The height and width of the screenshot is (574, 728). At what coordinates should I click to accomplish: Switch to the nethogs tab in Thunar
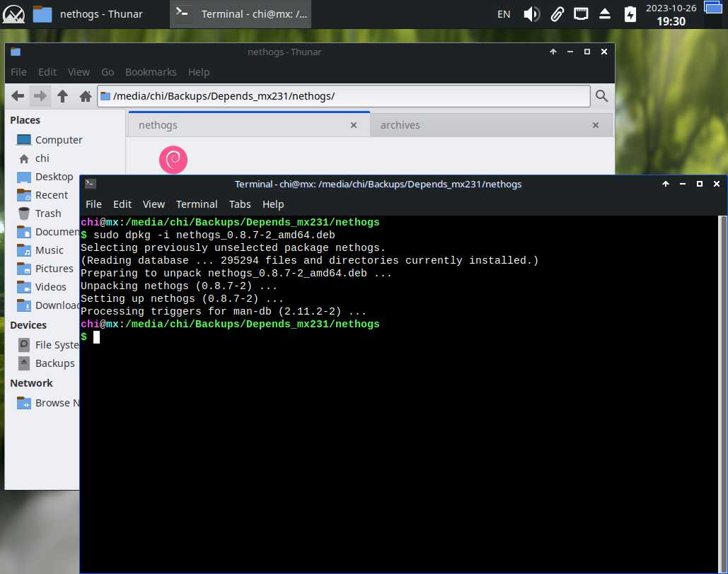click(x=249, y=125)
